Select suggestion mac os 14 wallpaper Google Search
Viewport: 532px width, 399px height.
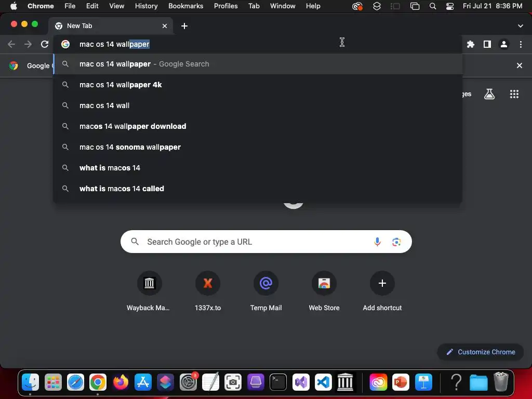[x=258, y=64]
